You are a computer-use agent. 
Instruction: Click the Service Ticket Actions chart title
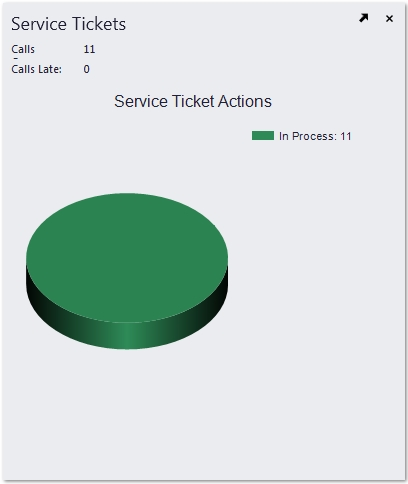pyautogui.click(x=193, y=101)
